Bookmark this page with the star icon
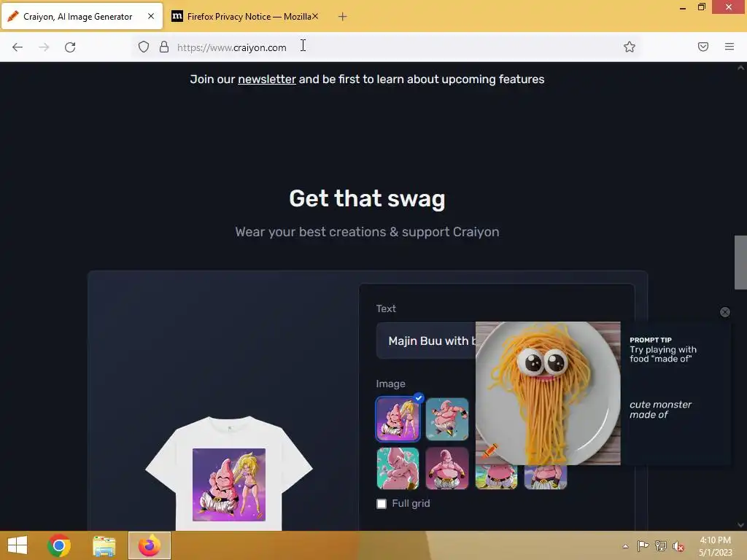 coord(630,47)
